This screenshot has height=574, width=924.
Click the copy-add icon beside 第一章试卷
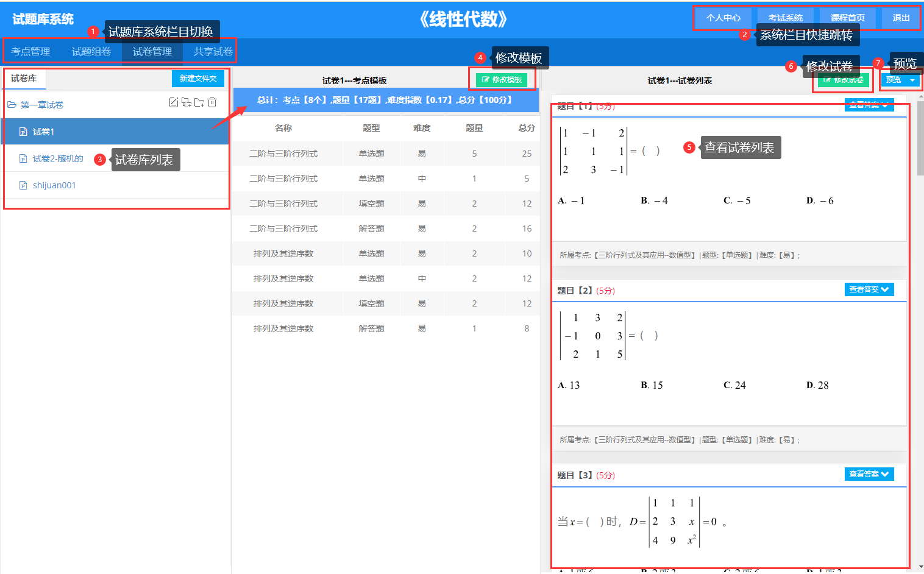(187, 102)
